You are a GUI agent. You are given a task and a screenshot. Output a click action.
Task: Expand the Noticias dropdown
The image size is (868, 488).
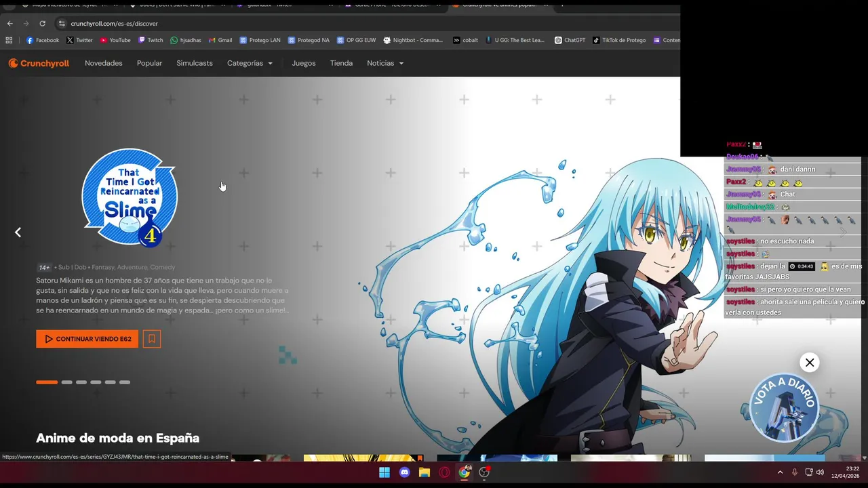pos(385,63)
